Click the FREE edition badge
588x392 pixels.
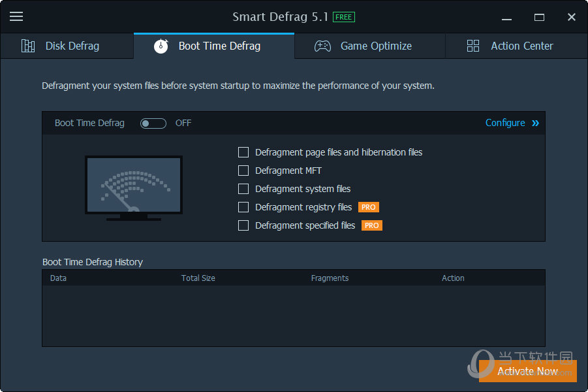(343, 17)
